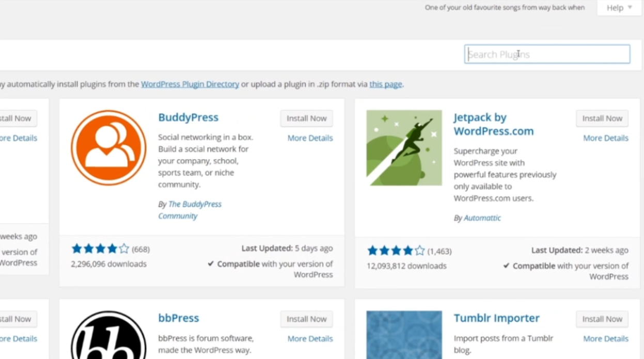This screenshot has height=359, width=644.
Task: Install the BuddyPress plugin now
Action: coord(307,118)
